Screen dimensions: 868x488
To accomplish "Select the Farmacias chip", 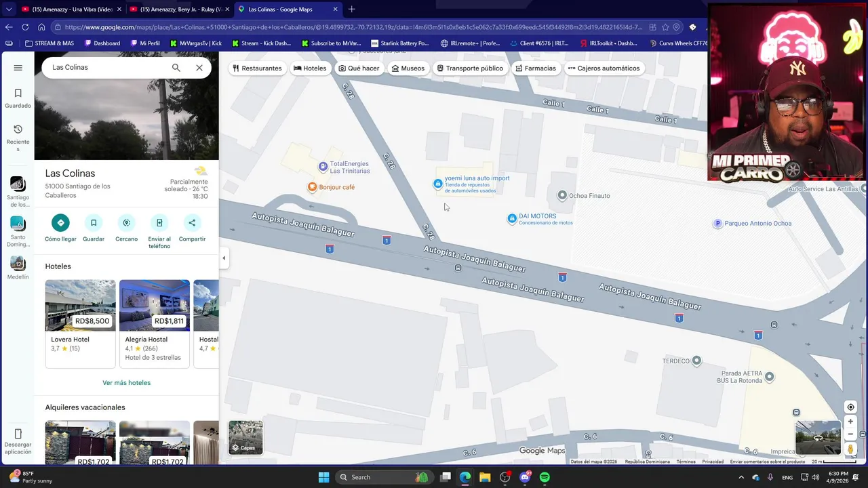I will point(536,68).
